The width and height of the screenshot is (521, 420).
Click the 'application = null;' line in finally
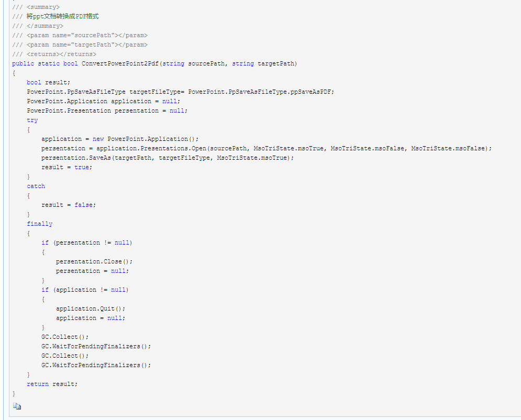(x=91, y=318)
